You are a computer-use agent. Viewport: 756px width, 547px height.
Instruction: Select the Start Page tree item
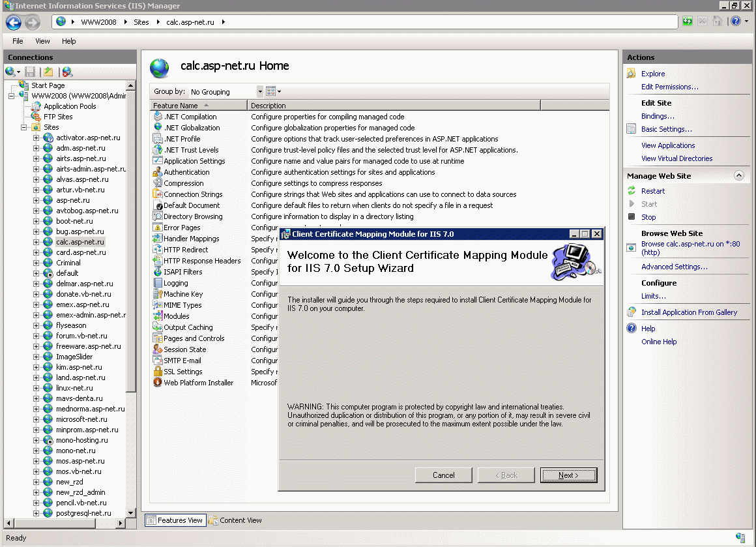(x=48, y=85)
